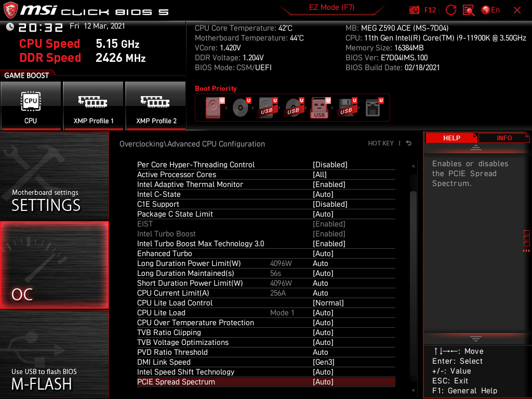This screenshot has width=532, height=399.
Task: Enable CPU Game Boost
Action: 31,106
